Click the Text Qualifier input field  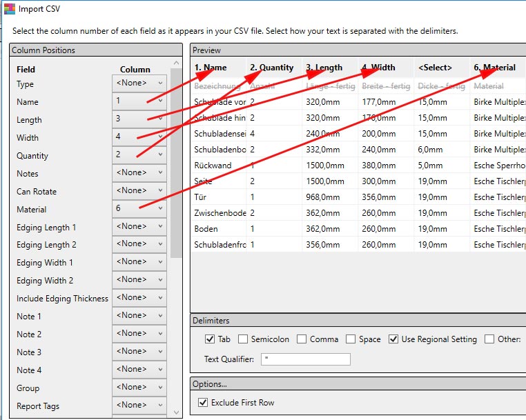coord(306,359)
